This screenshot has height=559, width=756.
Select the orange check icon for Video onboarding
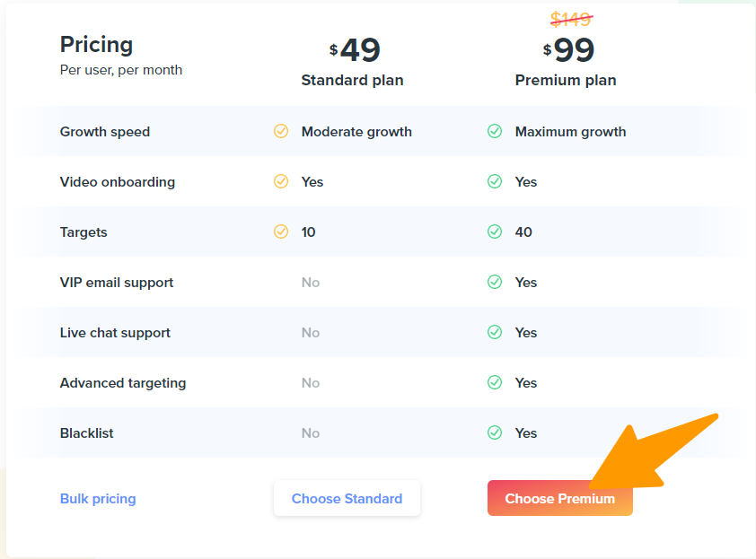(x=281, y=181)
